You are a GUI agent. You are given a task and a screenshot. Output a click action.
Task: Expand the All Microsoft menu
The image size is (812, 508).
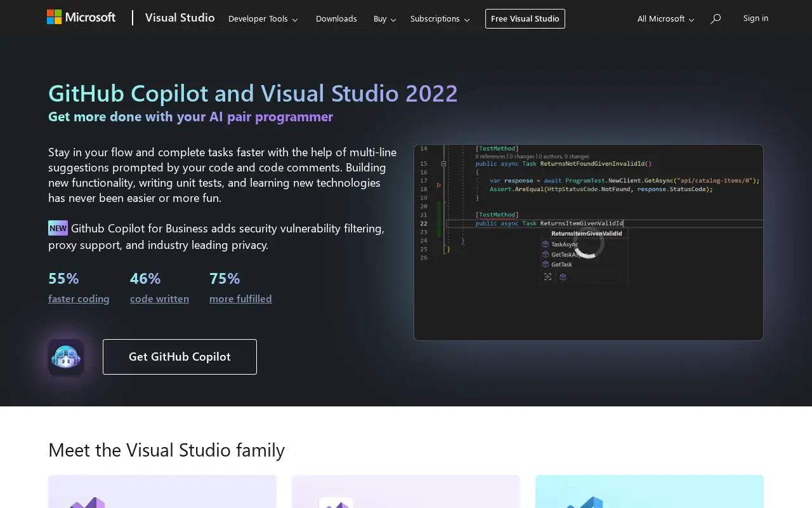point(666,19)
